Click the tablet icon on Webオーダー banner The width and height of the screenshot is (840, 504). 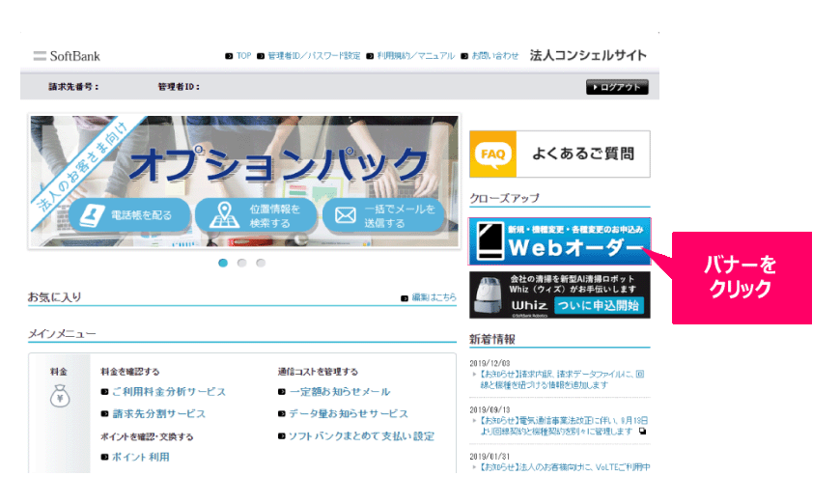point(490,241)
